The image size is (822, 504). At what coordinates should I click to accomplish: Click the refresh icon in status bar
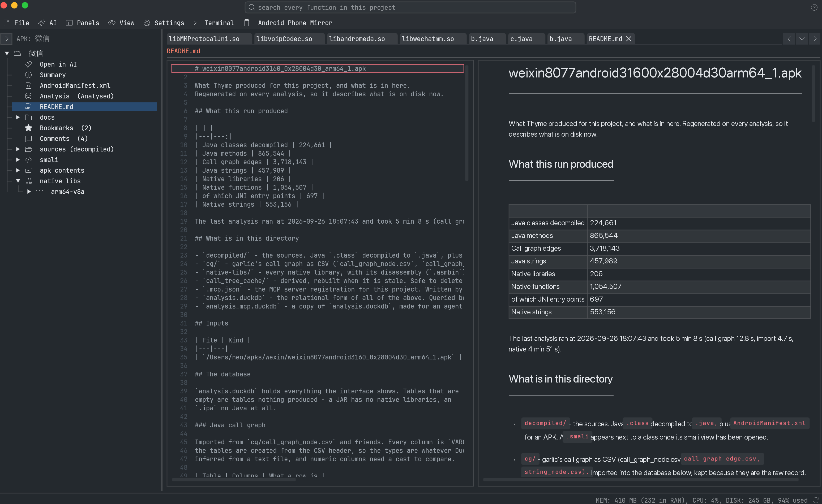(x=816, y=500)
